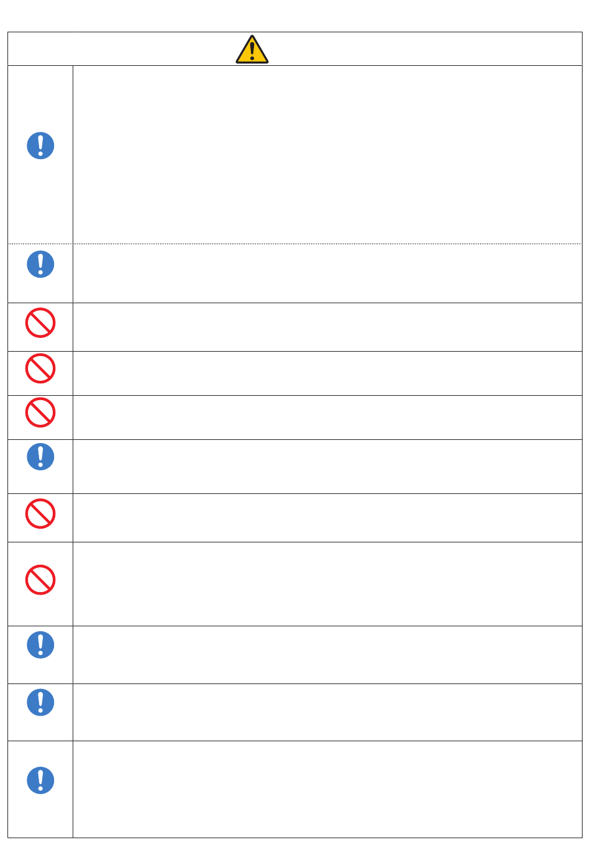The width and height of the screenshot is (590, 868).
Task: Click the blue exclamation icon between prohibition icons
Action: [x=40, y=457]
